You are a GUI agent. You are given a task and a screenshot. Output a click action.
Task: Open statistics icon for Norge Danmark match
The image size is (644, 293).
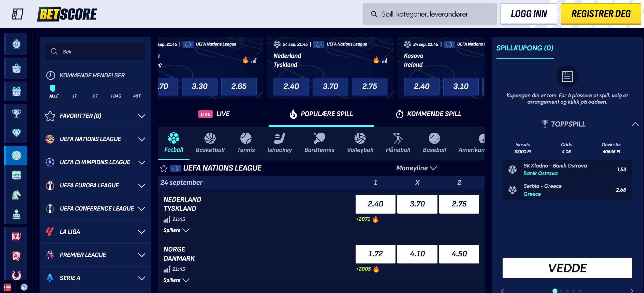tap(167, 269)
